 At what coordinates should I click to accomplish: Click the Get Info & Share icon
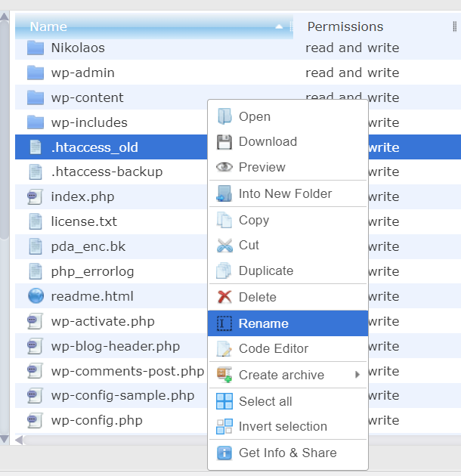pos(224,453)
